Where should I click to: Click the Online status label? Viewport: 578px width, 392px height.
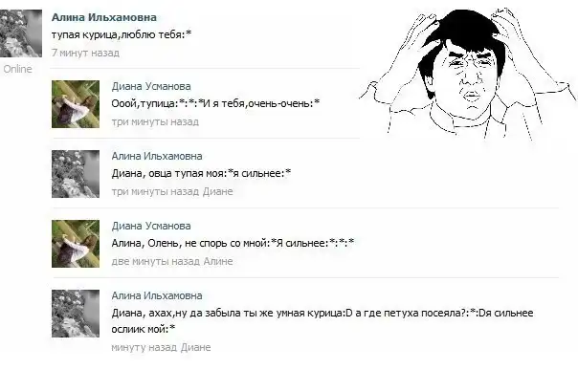(x=17, y=69)
